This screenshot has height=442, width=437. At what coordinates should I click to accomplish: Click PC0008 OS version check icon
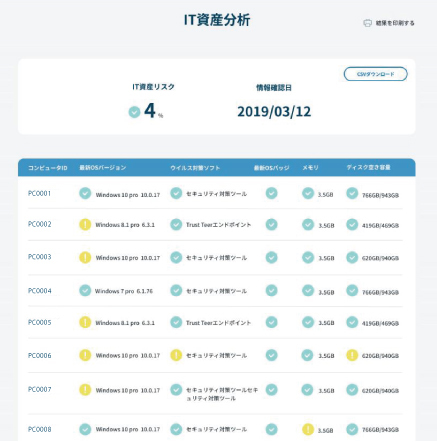point(85,429)
